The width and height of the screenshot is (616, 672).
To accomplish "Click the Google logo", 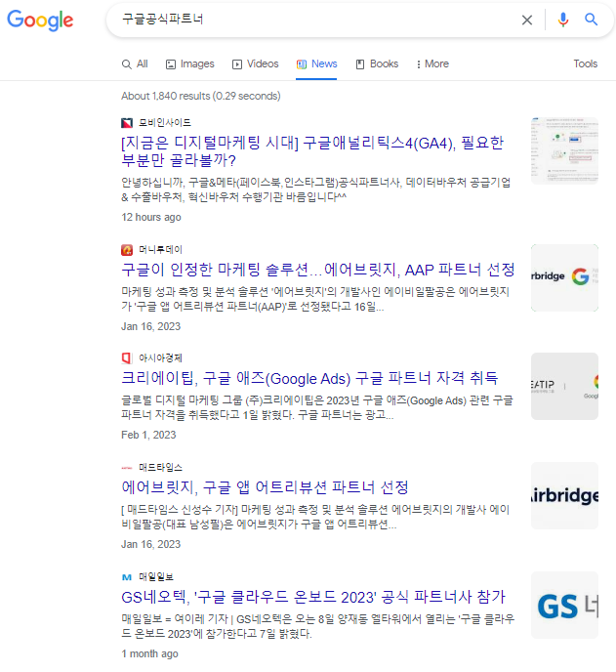I will coord(40,20).
